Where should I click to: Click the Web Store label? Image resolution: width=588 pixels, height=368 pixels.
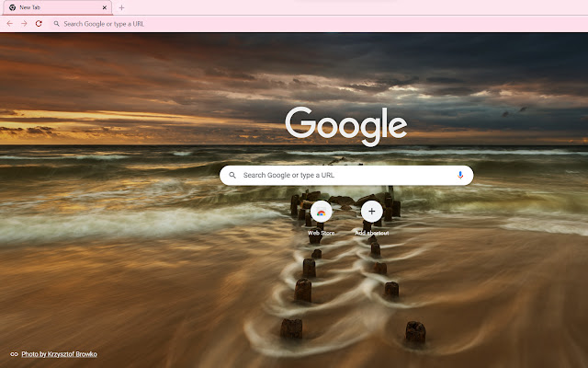321,233
